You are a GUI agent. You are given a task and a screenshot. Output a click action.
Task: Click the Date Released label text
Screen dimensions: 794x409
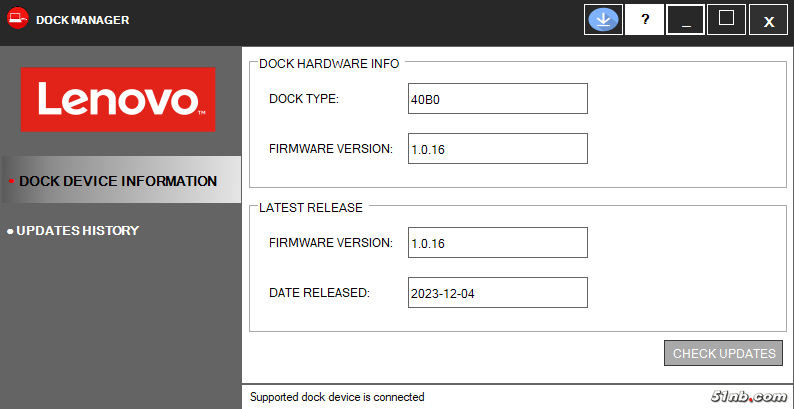point(319,292)
